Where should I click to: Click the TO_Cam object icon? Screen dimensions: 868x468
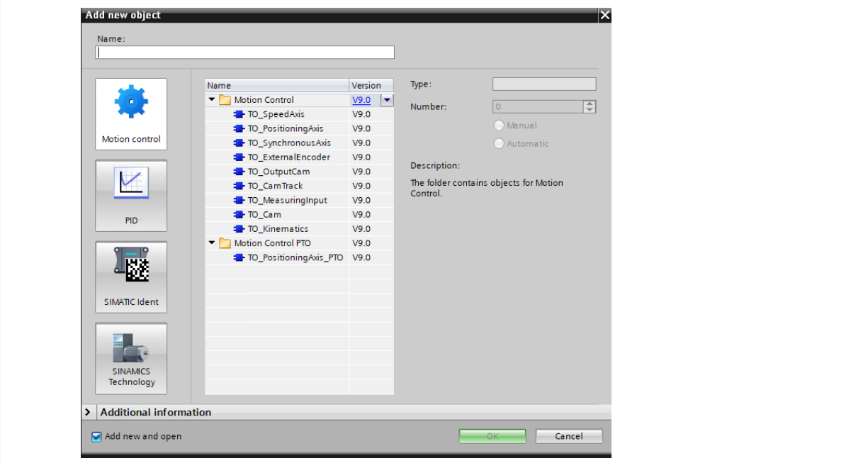(x=239, y=214)
